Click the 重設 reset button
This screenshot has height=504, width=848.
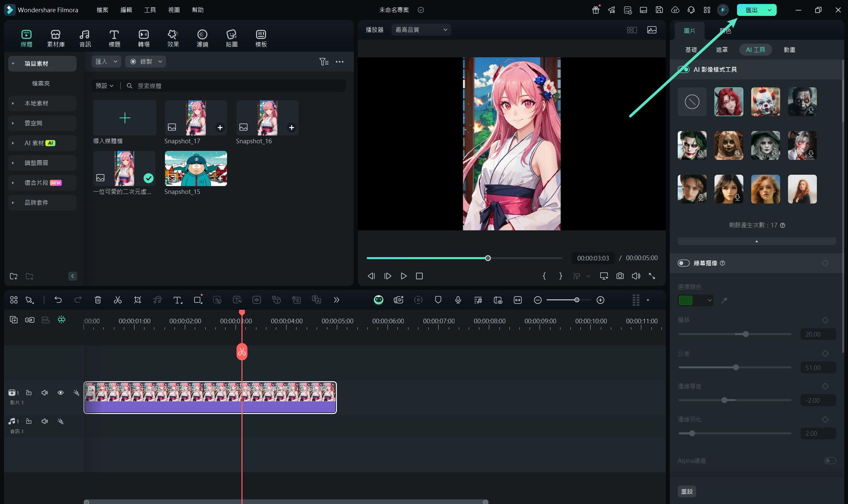[687, 491]
